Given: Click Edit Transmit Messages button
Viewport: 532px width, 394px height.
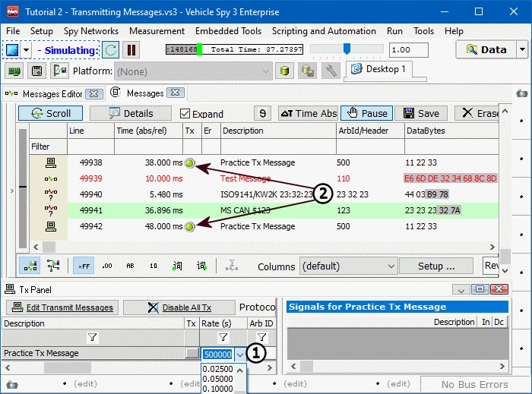Looking at the screenshot, I should (62, 307).
